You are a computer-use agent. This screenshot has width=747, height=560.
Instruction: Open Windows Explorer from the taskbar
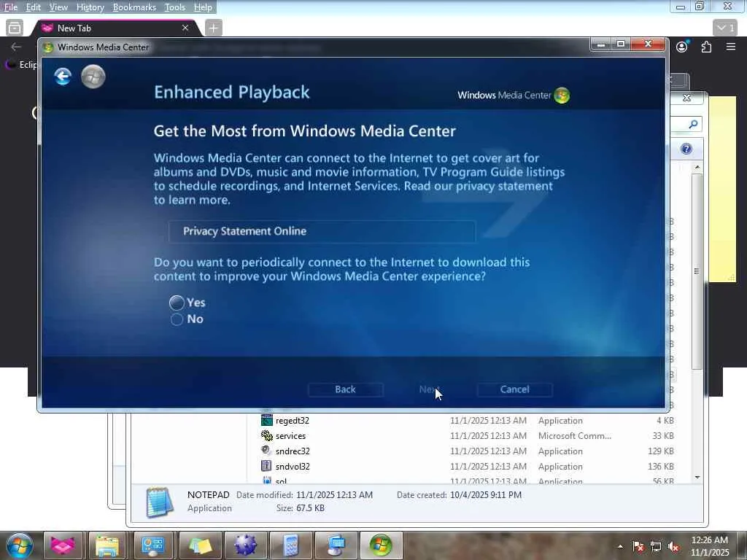click(x=108, y=545)
